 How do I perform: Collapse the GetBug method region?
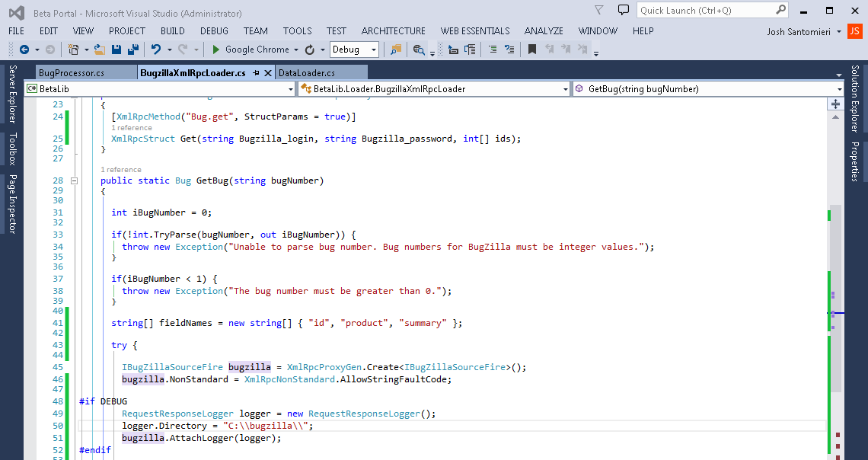click(x=73, y=180)
